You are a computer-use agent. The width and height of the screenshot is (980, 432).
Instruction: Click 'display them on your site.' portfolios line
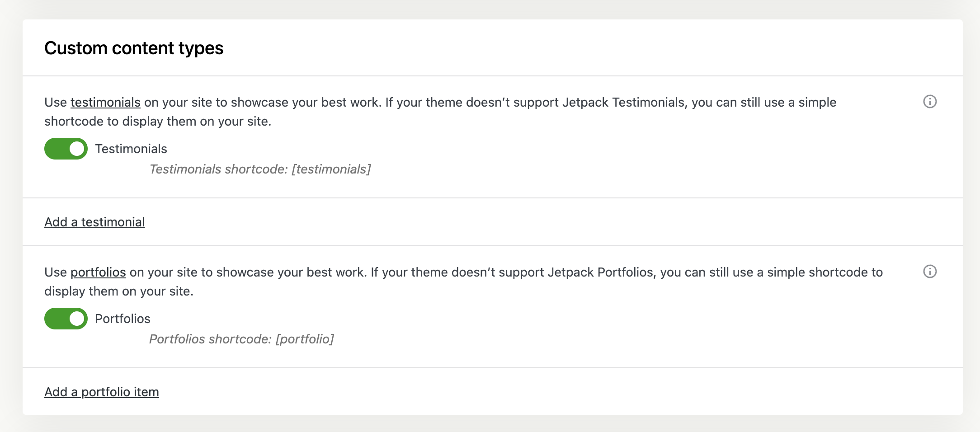(x=119, y=291)
